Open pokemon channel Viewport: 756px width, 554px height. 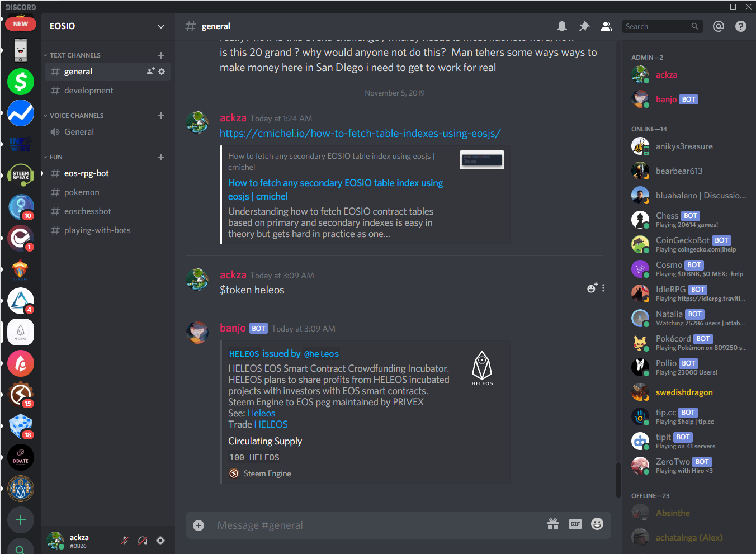[107, 192]
